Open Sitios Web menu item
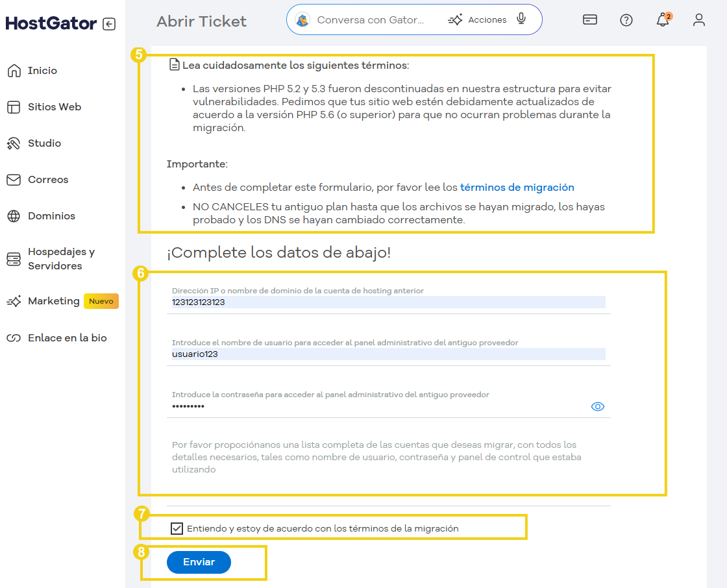This screenshot has height=588, width=727. coord(54,107)
